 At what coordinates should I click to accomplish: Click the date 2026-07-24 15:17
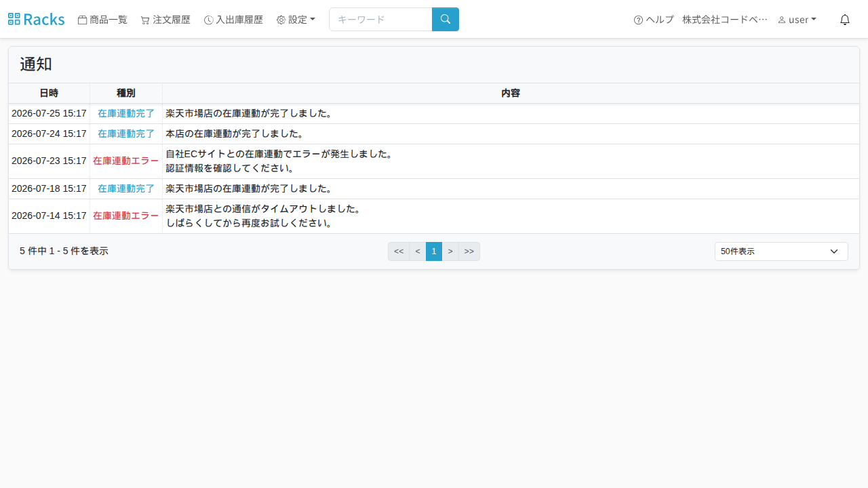click(x=49, y=134)
